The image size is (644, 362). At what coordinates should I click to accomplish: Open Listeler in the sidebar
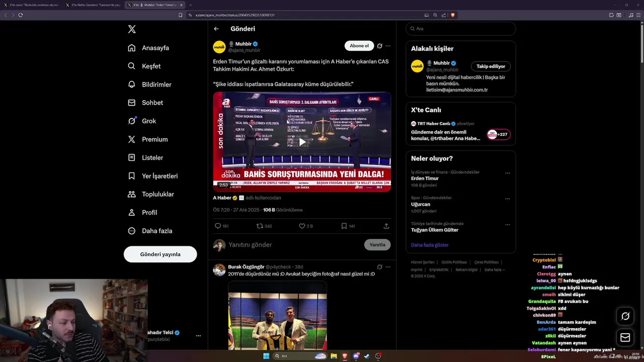145,157
